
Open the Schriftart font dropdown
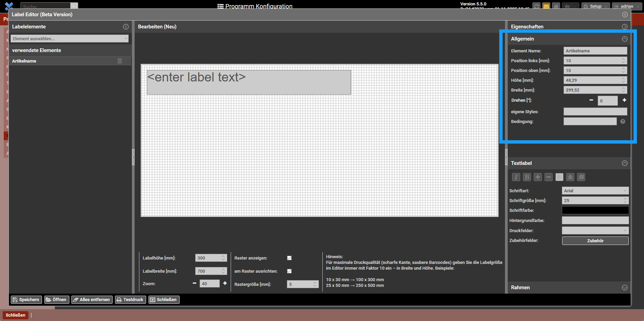click(x=595, y=191)
